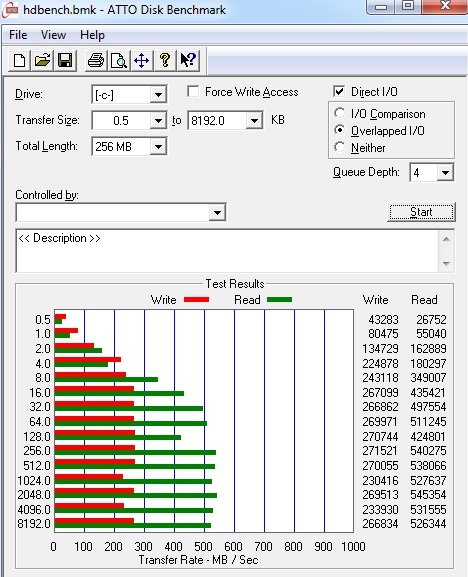Screen dimensions: 468x577
Task: Expand the minimum Transfer Size dropdown 0.5
Action: (158, 121)
